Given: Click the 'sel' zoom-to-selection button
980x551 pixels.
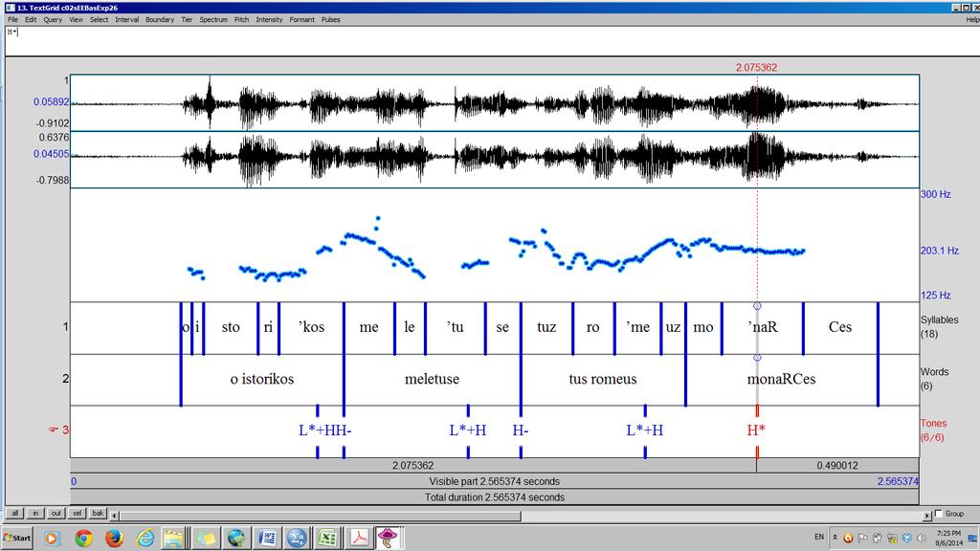Looking at the screenshot, I should [77, 514].
